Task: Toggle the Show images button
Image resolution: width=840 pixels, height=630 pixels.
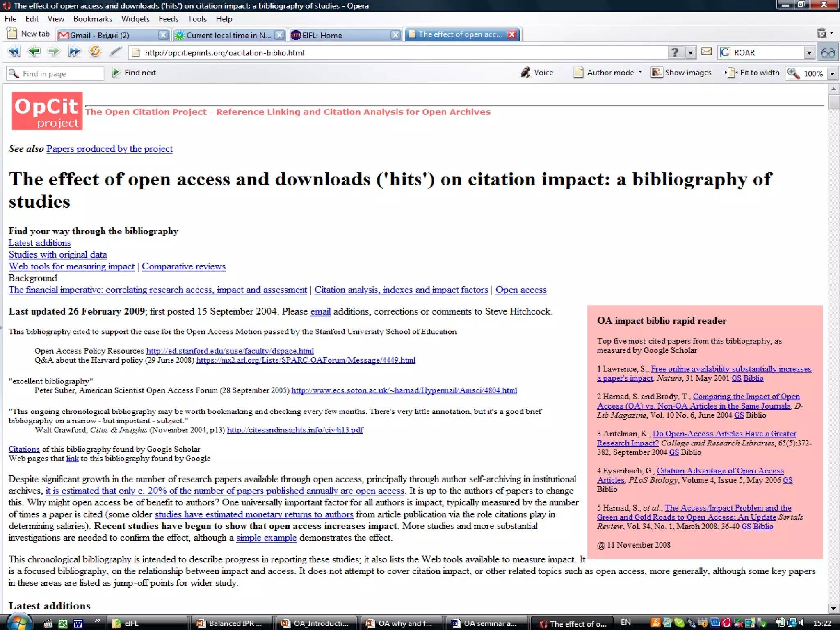Action: (681, 73)
